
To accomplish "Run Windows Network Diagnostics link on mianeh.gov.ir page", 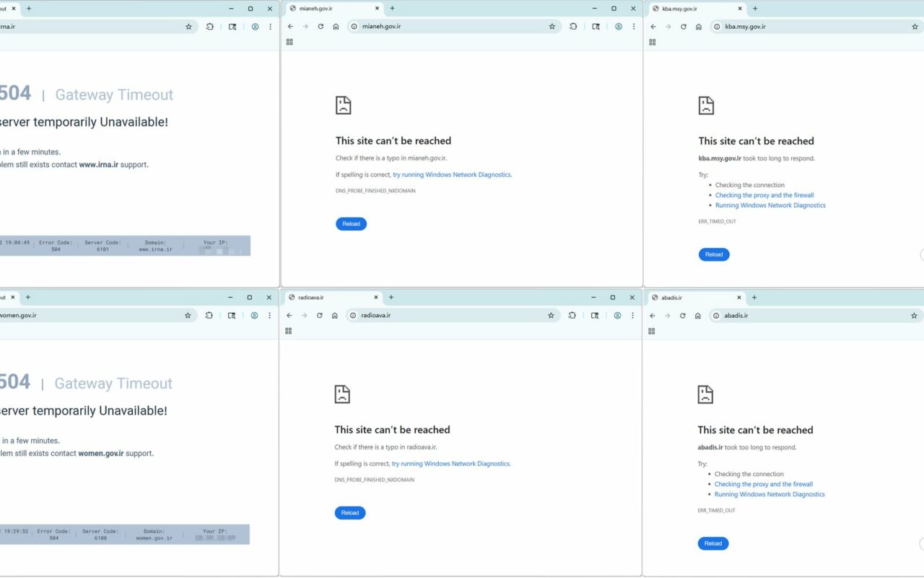I will pos(452,175).
